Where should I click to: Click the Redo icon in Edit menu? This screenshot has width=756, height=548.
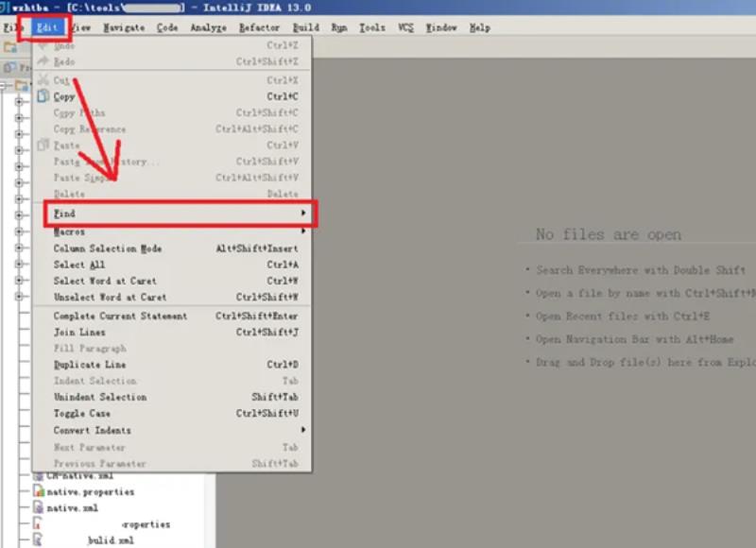click(x=43, y=60)
